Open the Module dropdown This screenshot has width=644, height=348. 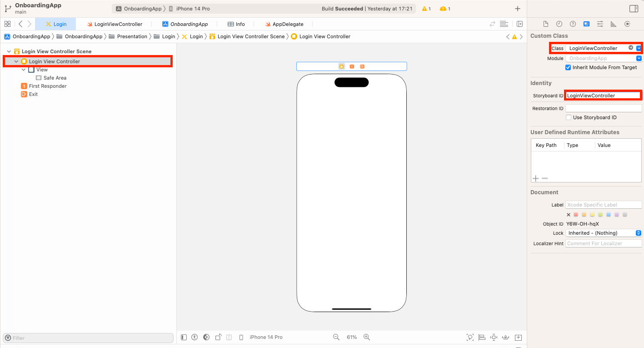(x=639, y=58)
